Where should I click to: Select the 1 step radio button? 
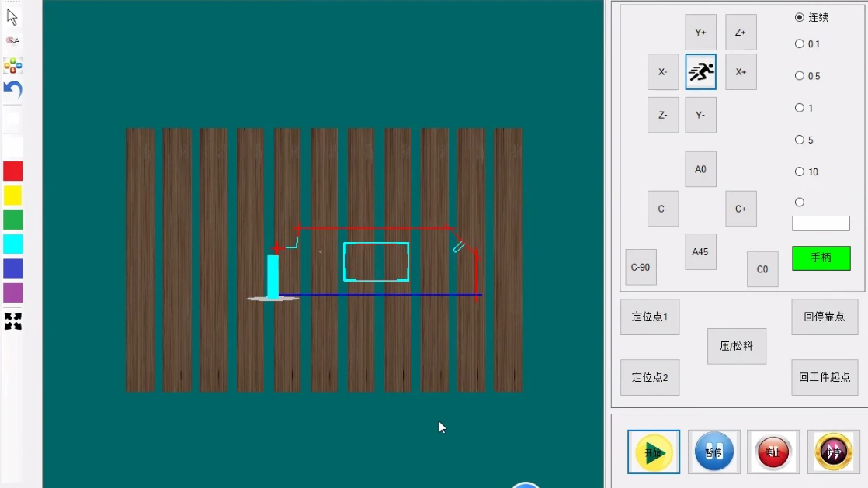point(800,108)
